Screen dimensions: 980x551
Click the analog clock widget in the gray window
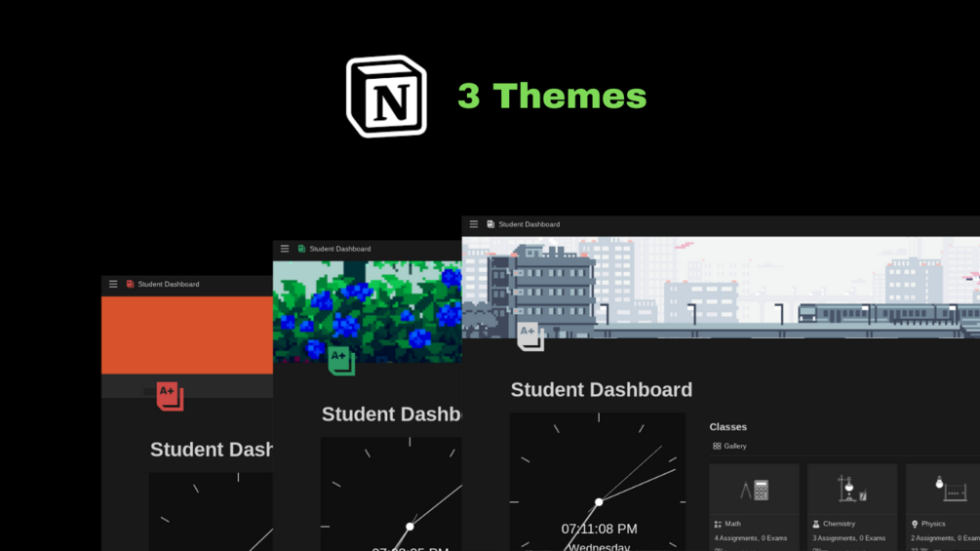[598, 482]
